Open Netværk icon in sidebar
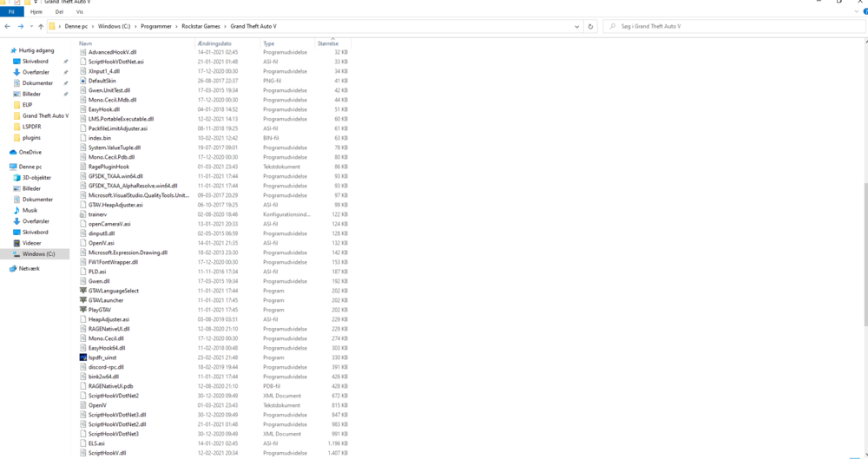Screen dimensions: 868x459 coord(13,268)
